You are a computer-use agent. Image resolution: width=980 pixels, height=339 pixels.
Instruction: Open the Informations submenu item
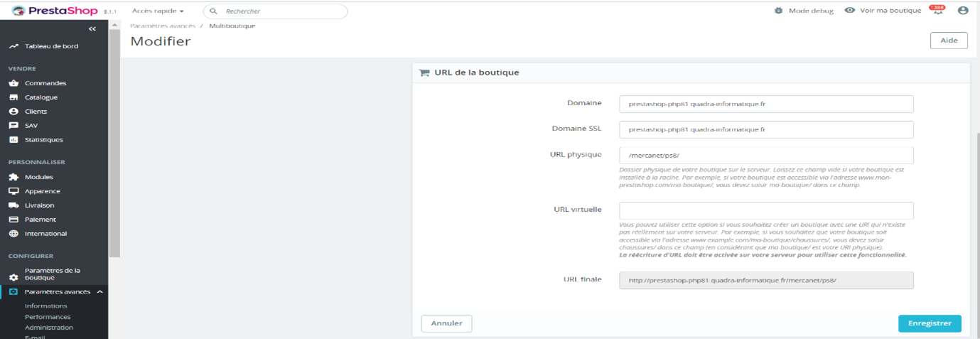45,306
